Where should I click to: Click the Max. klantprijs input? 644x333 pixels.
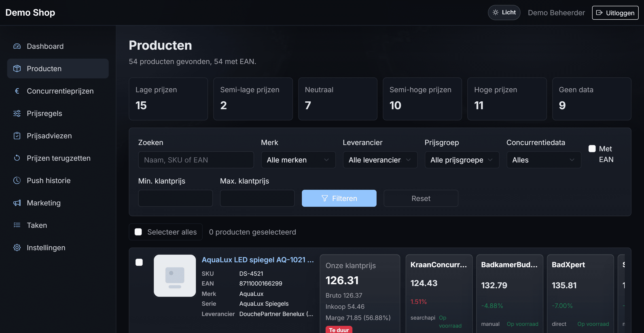(x=257, y=199)
